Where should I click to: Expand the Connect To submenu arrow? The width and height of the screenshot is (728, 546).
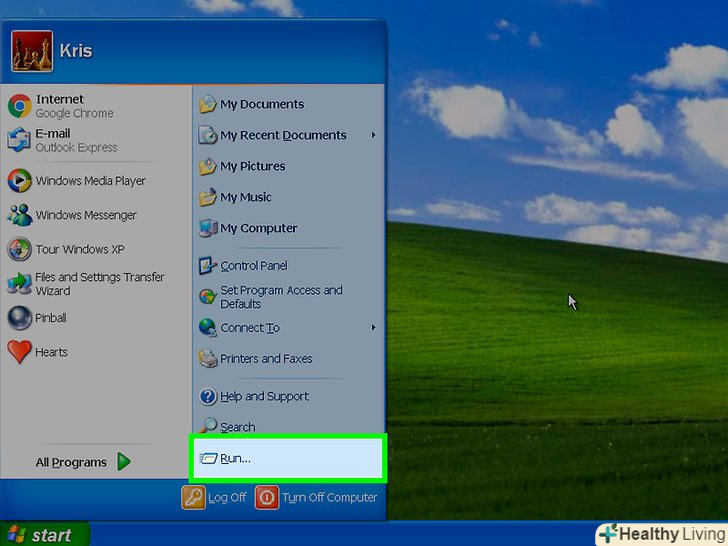373,327
